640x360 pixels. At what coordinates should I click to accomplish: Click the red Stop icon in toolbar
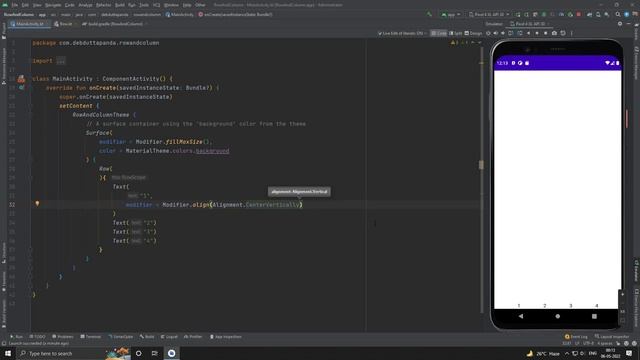[578, 14]
